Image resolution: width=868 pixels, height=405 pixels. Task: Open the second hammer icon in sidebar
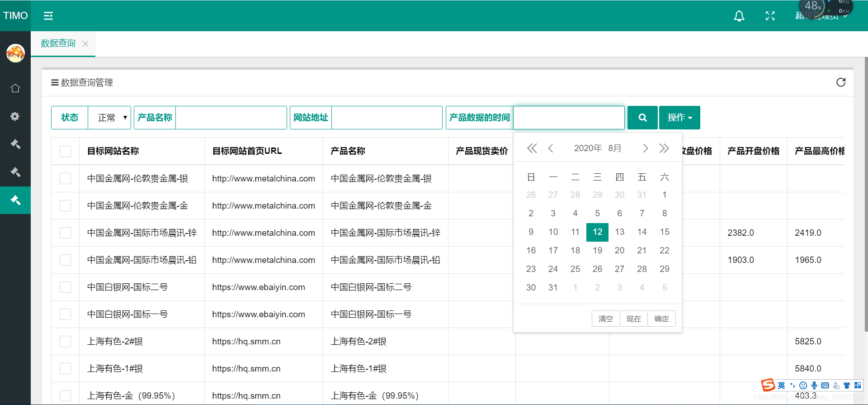coord(15,172)
